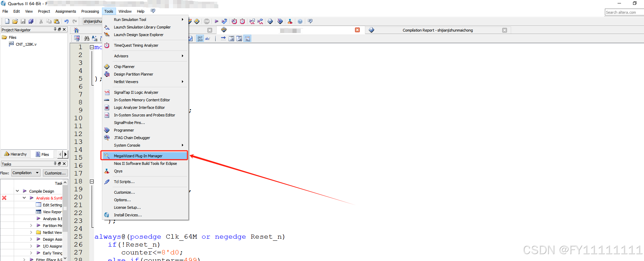Collapse the code fold at line 18
Screen dimensions: 644x261
click(x=92, y=181)
